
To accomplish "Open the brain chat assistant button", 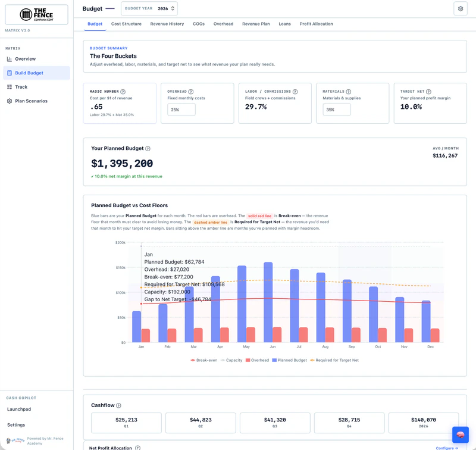I will (x=460, y=435).
